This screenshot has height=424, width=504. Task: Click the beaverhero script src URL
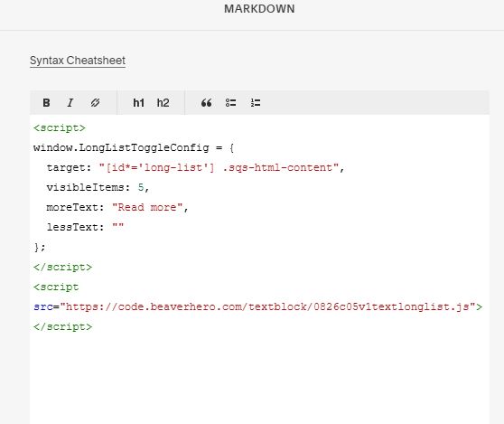267,306
